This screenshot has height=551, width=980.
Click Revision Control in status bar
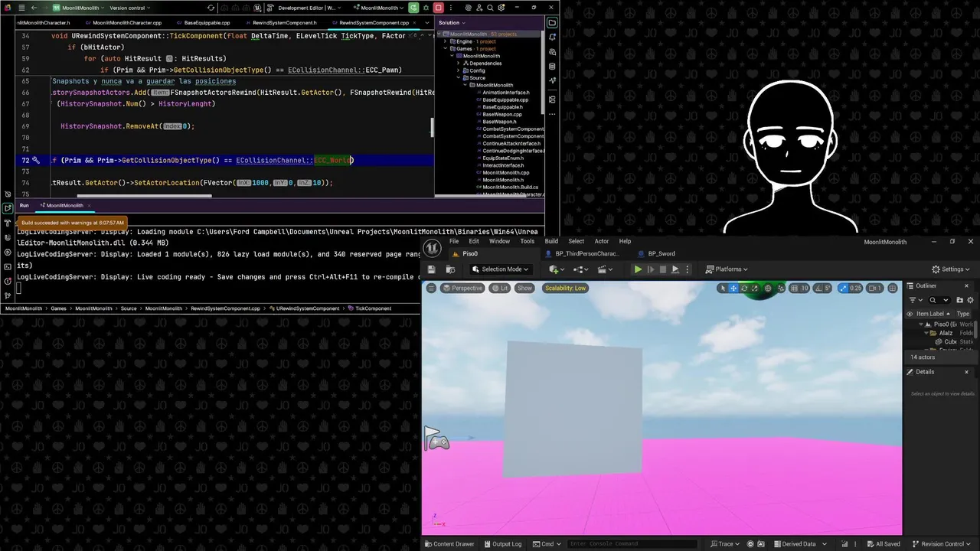tap(942, 544)
